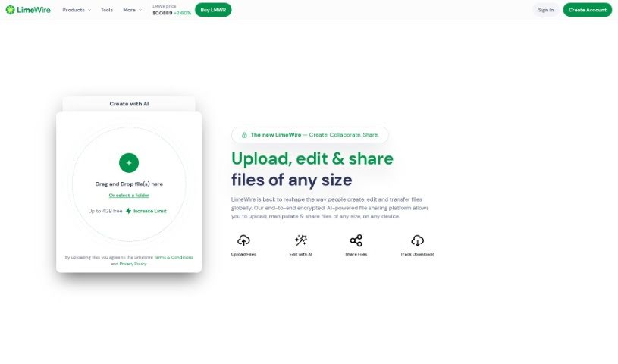Image resolution: width=618 pixels, height=364 pixels.
Task: Click the Track Downloads cloud icon
Action: pos(417,240)
